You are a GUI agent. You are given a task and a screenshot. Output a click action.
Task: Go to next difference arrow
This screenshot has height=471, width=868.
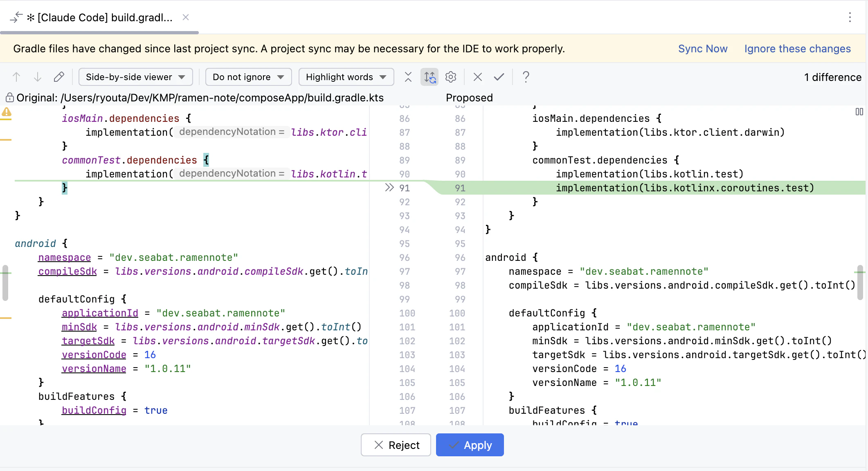(x=38, y=77)
